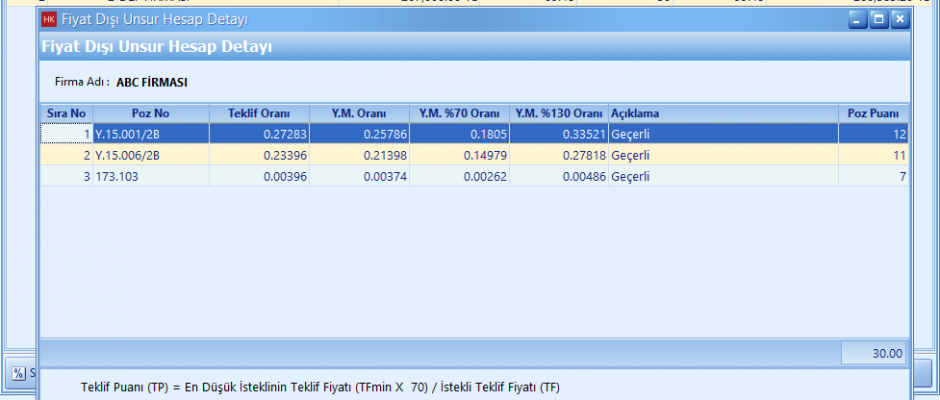The width and height of the screenshot is (940, 400).
Task: Click the Teklif Oranı cell showing 0.23396
Action: click(258, 155)
